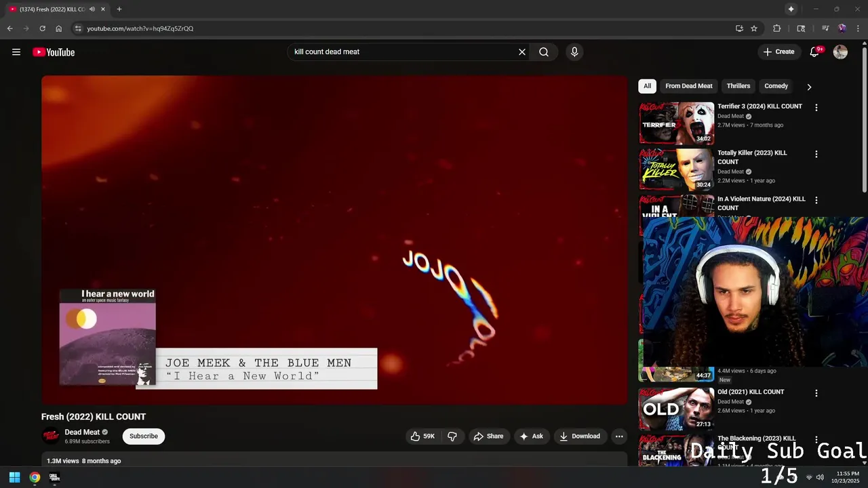Open Terrifier 3 (2024) KILL COUNT title
Image resolution: width=868 pixels, height=488 pixels.
(759, 106)
